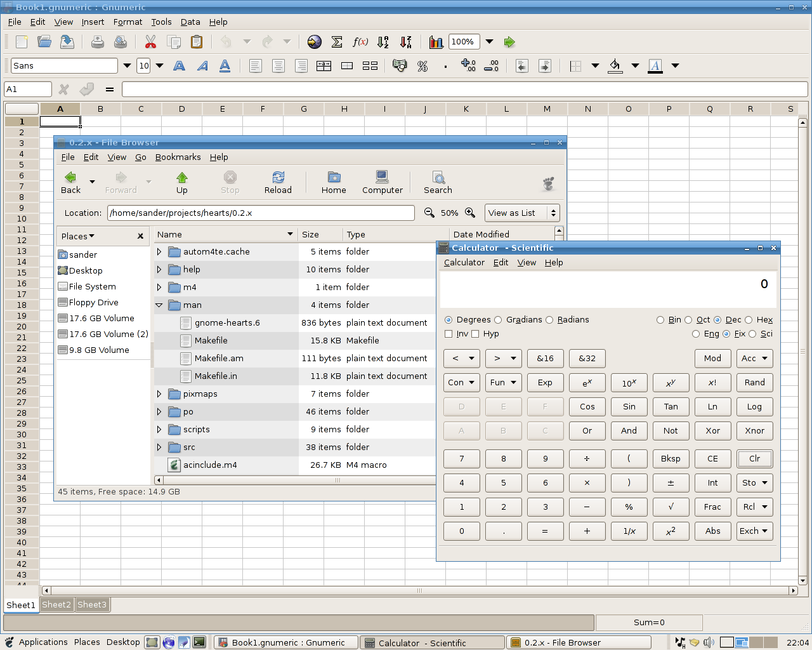Go to Home folder in File Browser
This screenshot has height=650, width=812.
pyautogui.click(x=334, y=182)
